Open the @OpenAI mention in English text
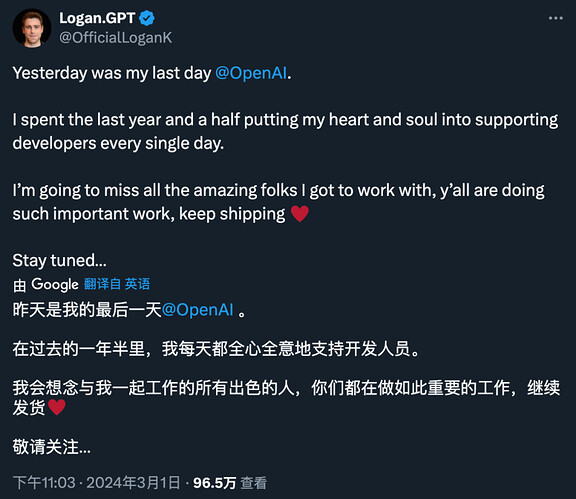 (251, 73)
